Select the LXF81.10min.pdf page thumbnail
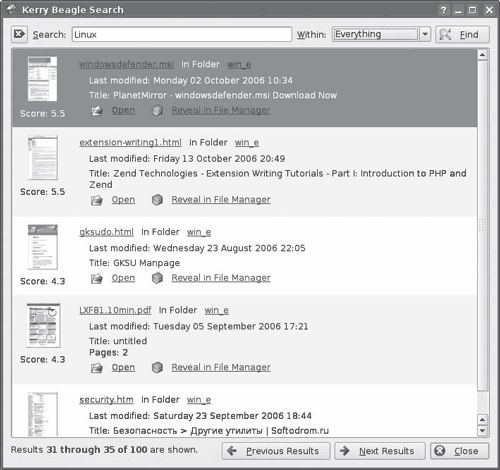 43,326
